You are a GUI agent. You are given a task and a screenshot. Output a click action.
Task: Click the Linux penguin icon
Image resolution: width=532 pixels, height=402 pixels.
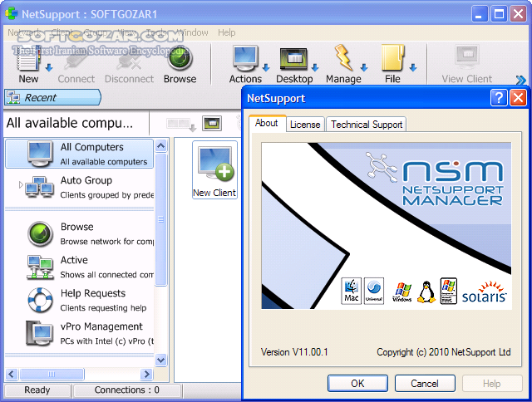pos(426,292)
